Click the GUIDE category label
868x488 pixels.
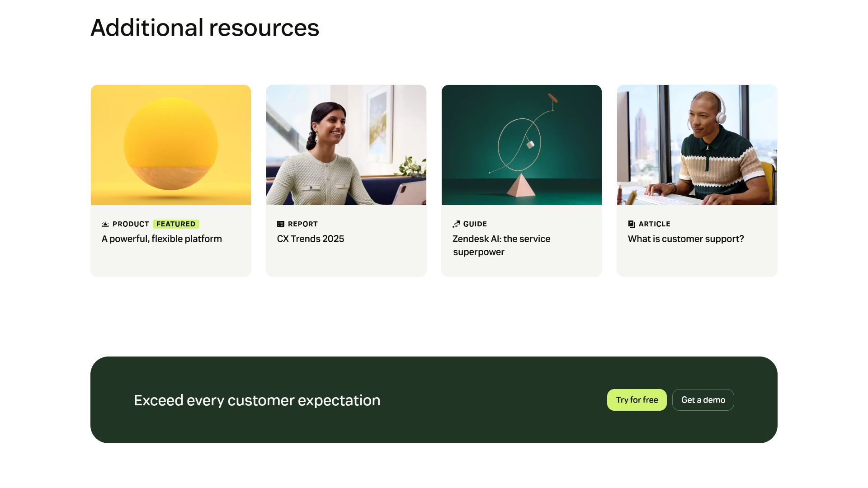point(475,224)
